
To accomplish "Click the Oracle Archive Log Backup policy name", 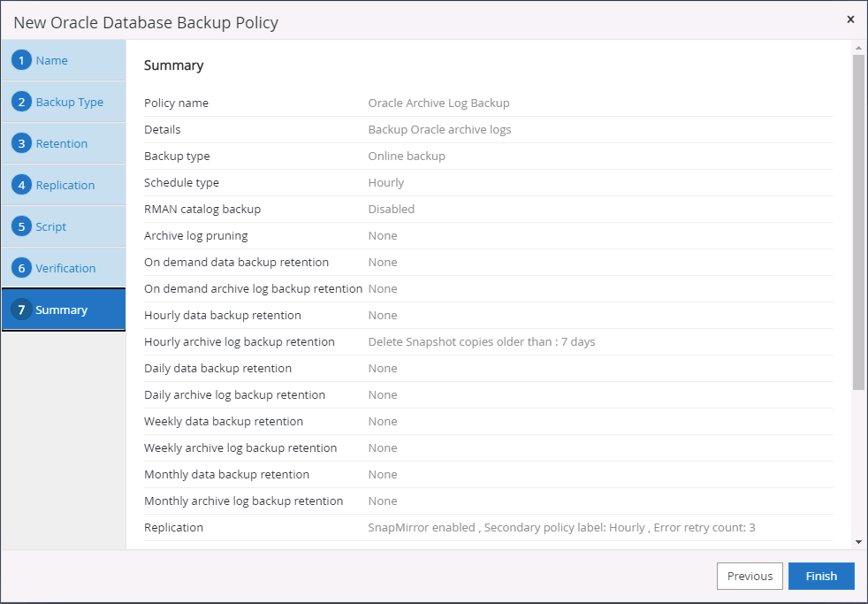I will [438, 103].
